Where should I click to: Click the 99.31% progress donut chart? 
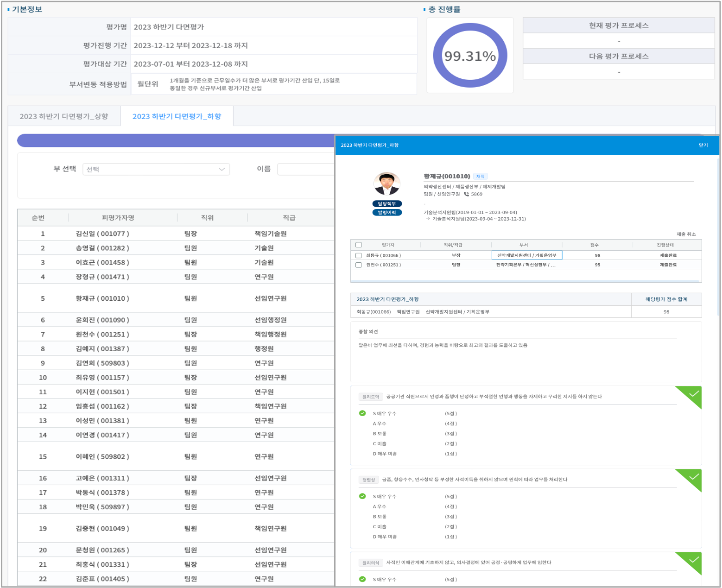pos(470,56)
